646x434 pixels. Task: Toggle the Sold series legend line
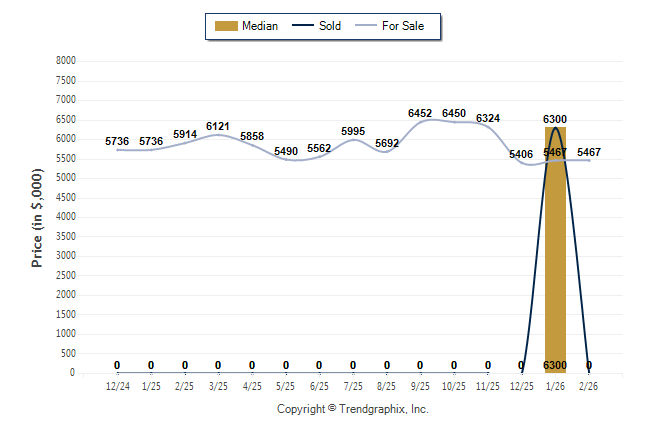(304, 26)
